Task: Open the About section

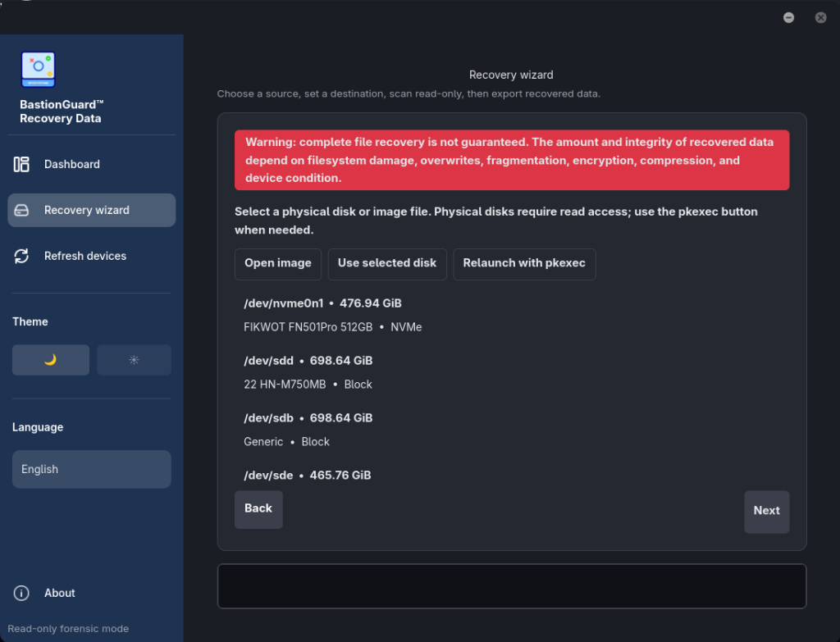Action: [92, 594]
